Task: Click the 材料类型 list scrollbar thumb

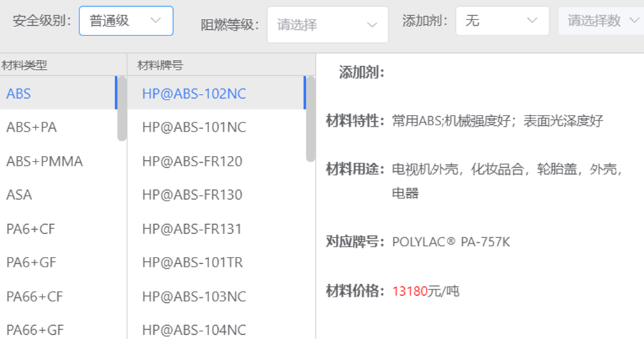Action: click(x=122, y=109)
